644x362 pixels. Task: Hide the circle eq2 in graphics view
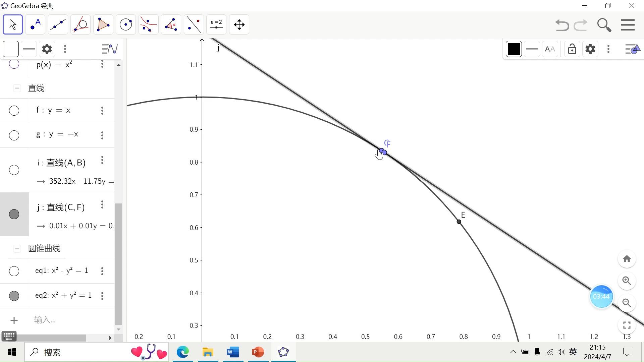tap(14, 296)
